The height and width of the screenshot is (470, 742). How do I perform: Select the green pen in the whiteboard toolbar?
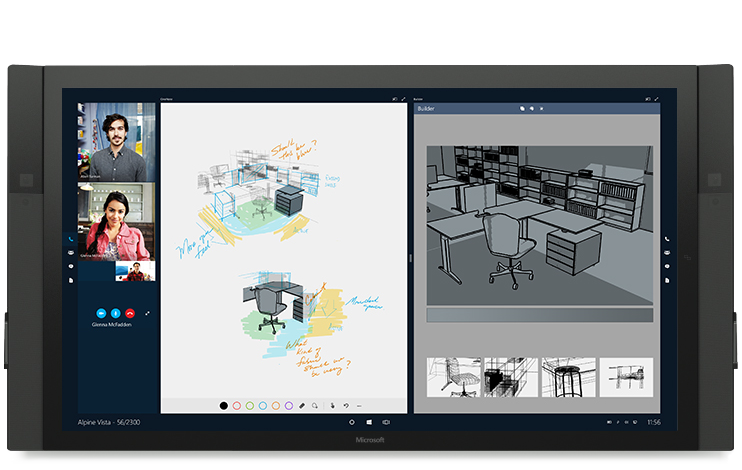(x=250, y=406)
